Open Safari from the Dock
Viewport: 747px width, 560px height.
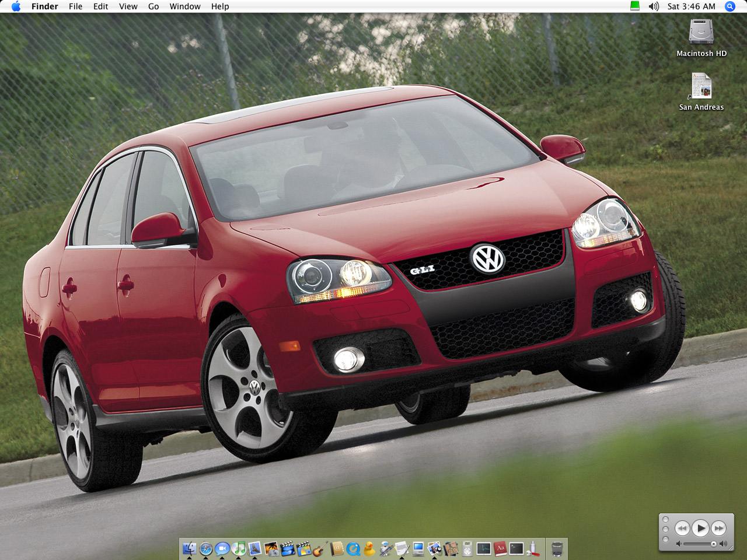coord(206,549)
